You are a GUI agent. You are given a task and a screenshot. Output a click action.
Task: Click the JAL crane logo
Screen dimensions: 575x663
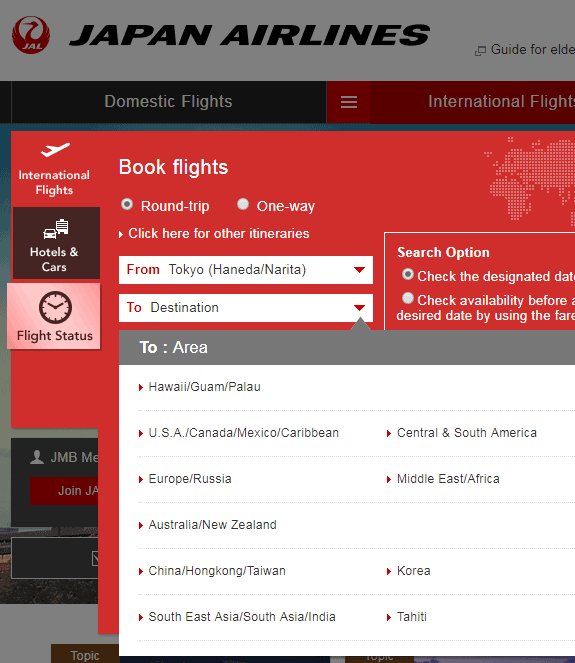coord(31,35)
